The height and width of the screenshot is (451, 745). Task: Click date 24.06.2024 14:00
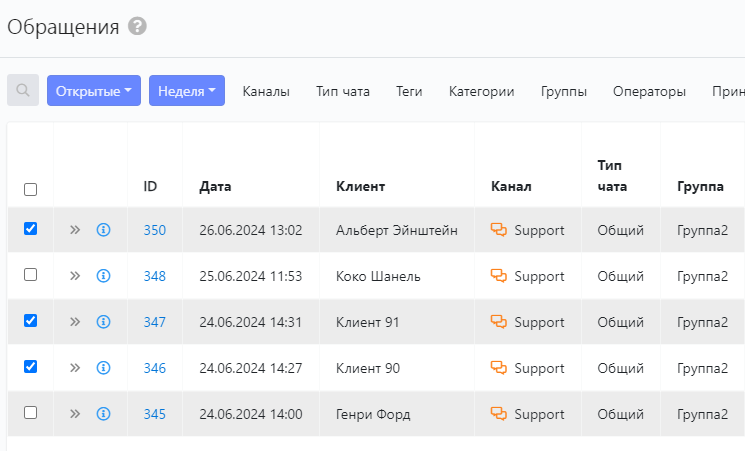pos(251,414)
